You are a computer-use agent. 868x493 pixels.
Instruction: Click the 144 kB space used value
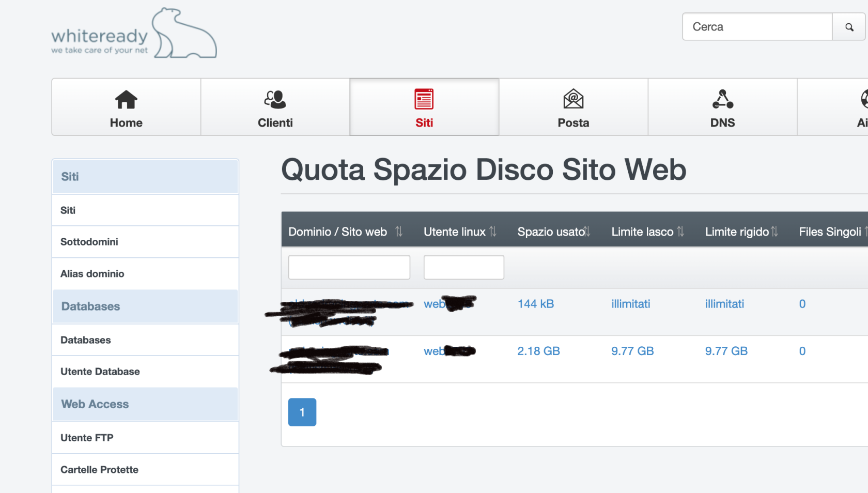coord(536,304)
